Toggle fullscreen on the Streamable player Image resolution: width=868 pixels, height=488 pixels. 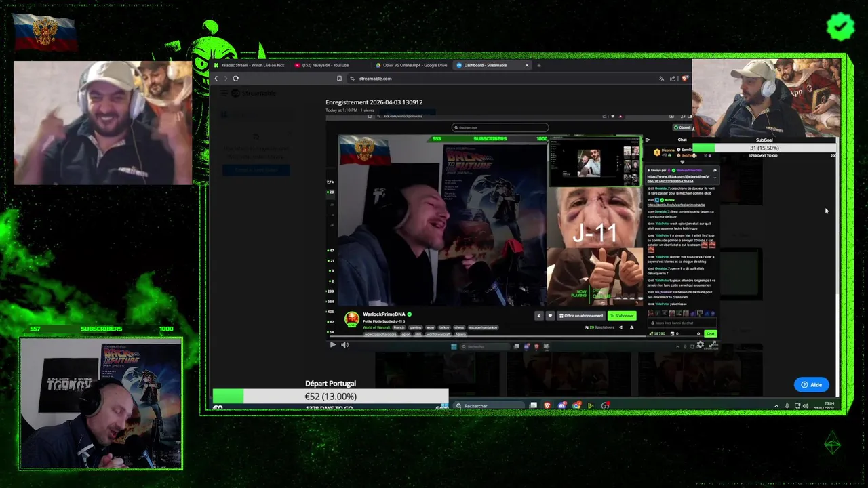pos(713,344)
